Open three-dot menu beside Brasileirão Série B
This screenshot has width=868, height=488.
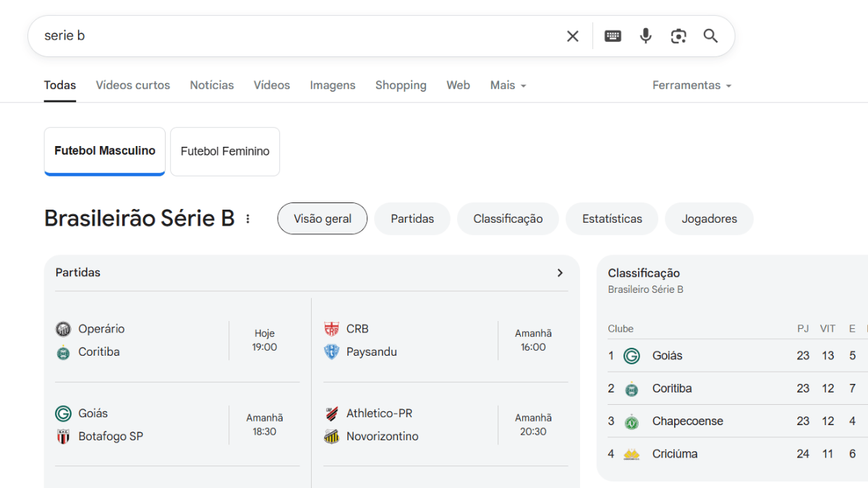(x=248, y=219)
